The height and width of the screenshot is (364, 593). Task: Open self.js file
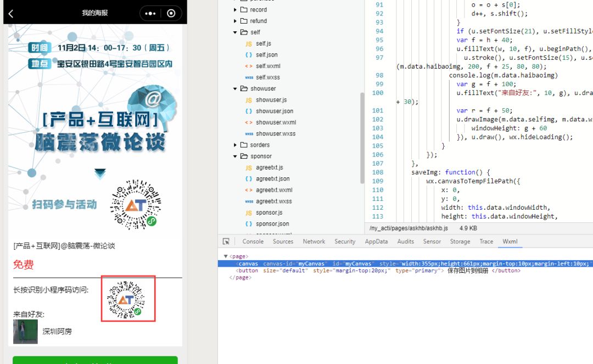[263, 43]
